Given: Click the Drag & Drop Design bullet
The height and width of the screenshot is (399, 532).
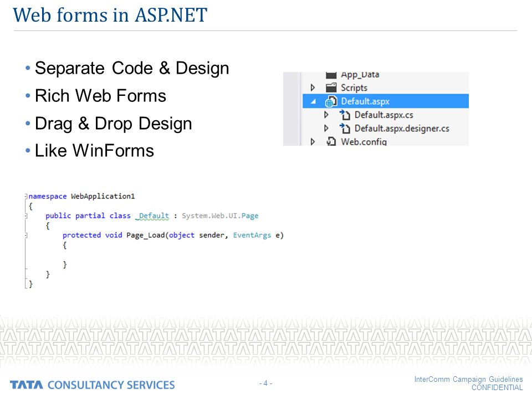Looking at the screenshot, I should pos(113,124).
